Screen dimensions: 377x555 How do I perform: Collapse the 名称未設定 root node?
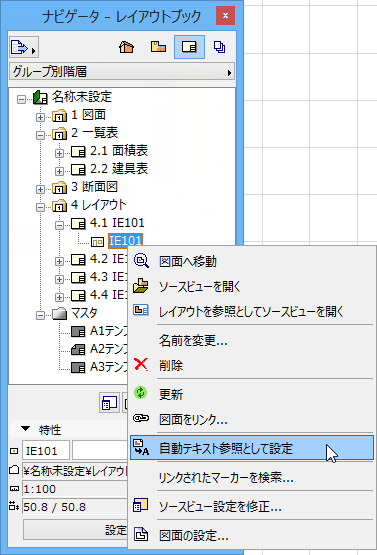[x=22, y=99]
